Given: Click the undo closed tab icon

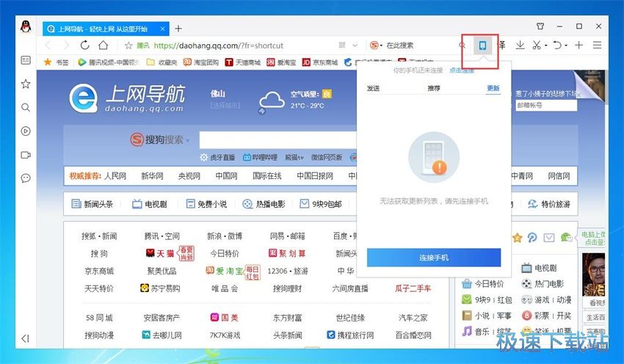Looking at the screenshot, I should tap(557, 45).
